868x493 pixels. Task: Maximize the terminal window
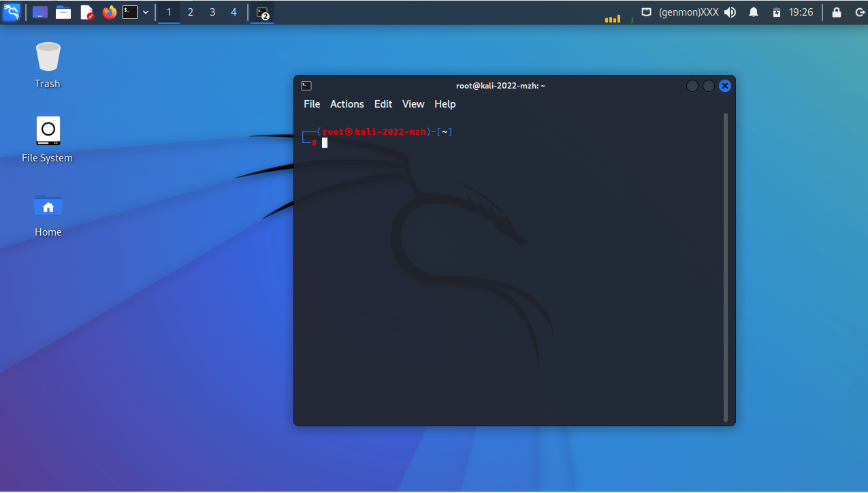coord(709,86)
